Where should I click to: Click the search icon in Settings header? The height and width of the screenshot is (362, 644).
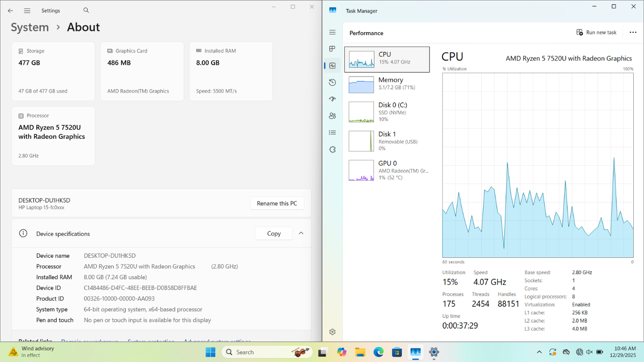86,10
